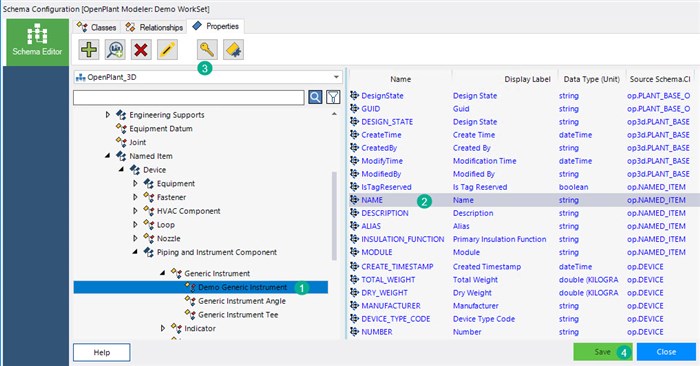Select the DESIGN_STATE property name

click(387, 121)
